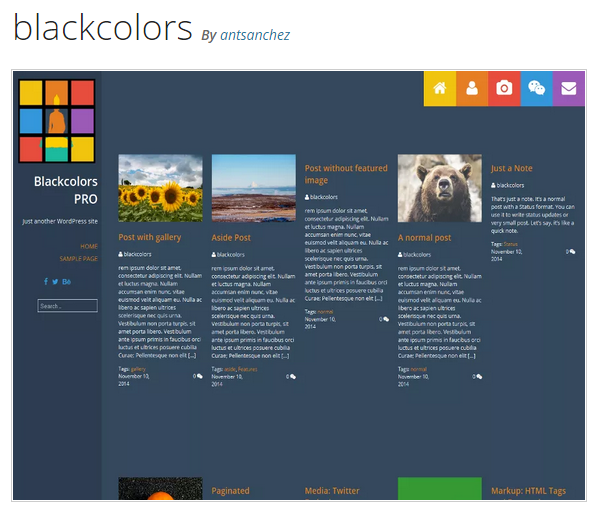Open the purple envelope mail icon tile
The height and width of the screenshot is (512, 594).
click(x=569, y=89)
